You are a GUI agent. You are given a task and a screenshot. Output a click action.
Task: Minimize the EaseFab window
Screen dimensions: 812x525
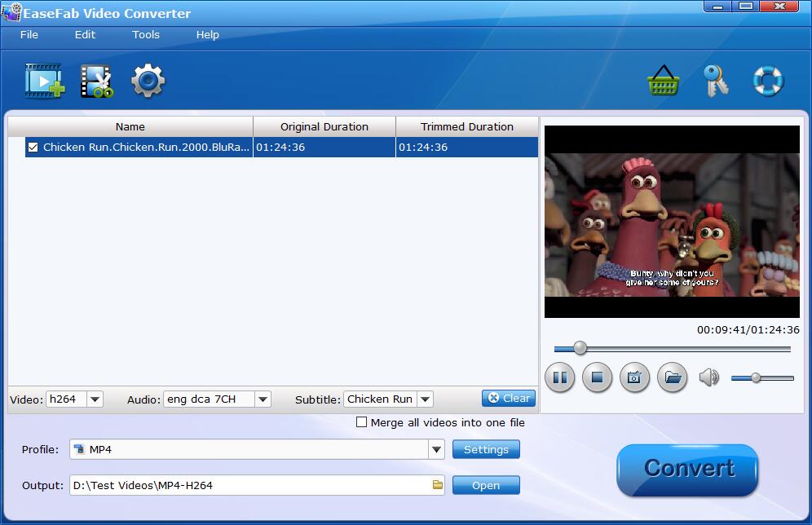(717, 7)
